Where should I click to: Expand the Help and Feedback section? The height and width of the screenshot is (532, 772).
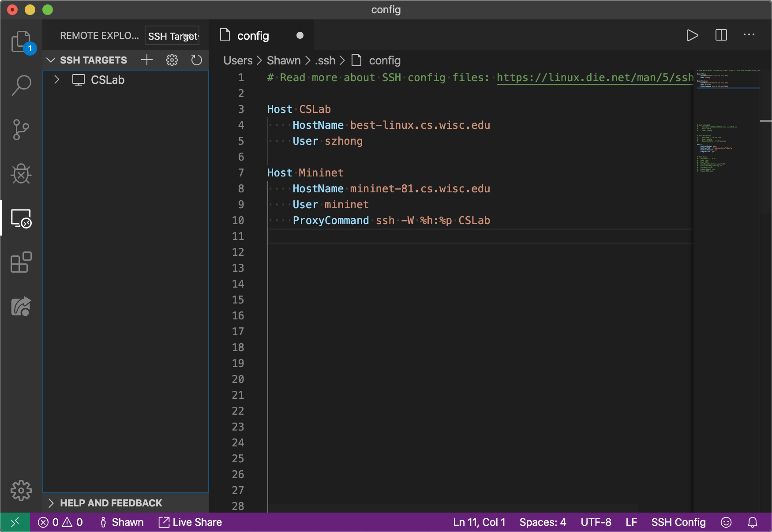[x=51, y=503]
